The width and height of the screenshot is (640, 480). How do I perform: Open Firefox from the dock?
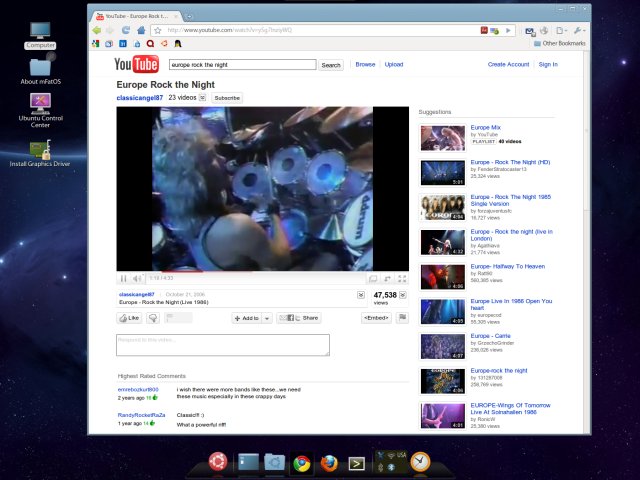click(328, 463)
